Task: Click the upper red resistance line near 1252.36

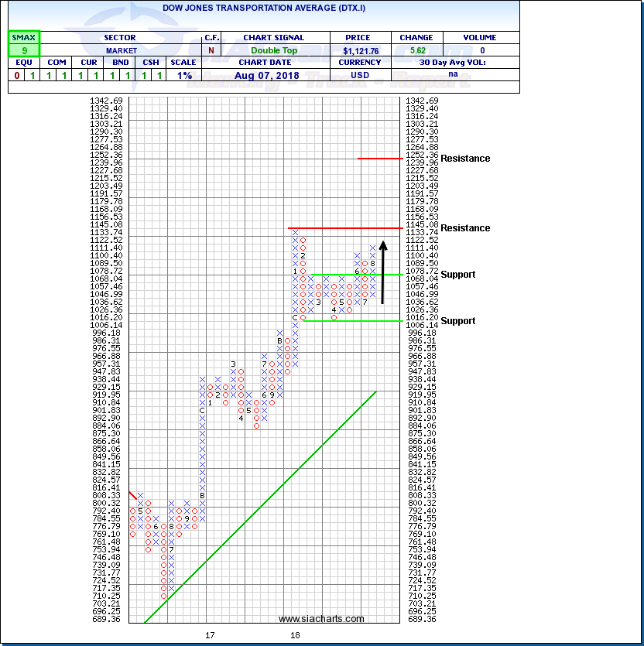Action: [x=379, y=159]
